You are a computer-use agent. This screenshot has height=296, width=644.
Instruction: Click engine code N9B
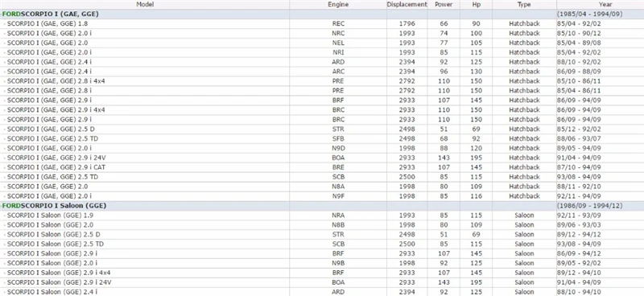point(338,263)
